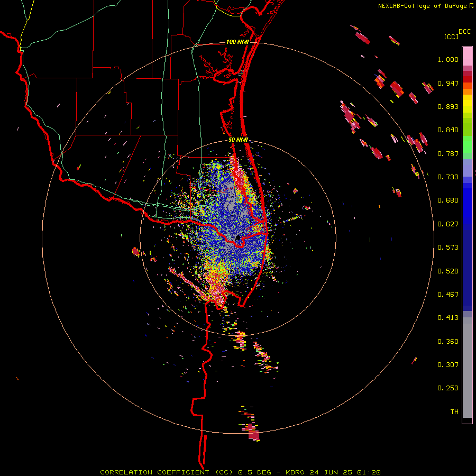
Task: Click the 0.733 scale value
Action: click(x=448, y=177)
